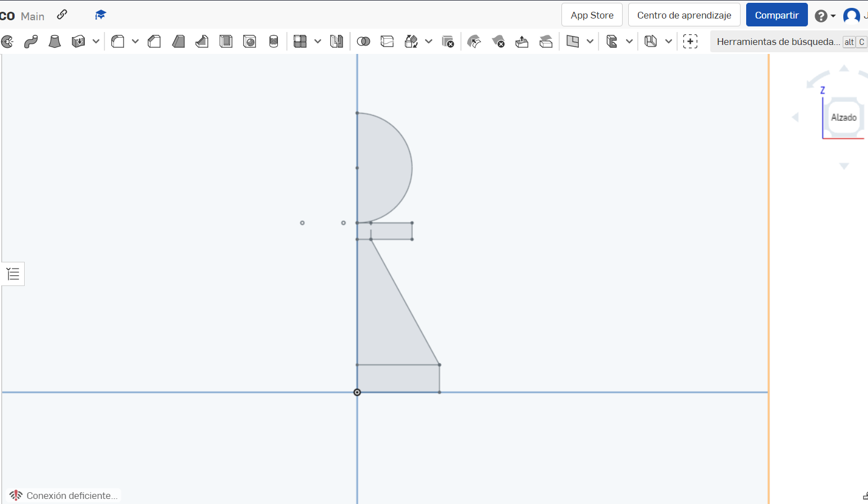868x504 pixels.
Task: Select the Fillet tool
Action: click(118, 41)
